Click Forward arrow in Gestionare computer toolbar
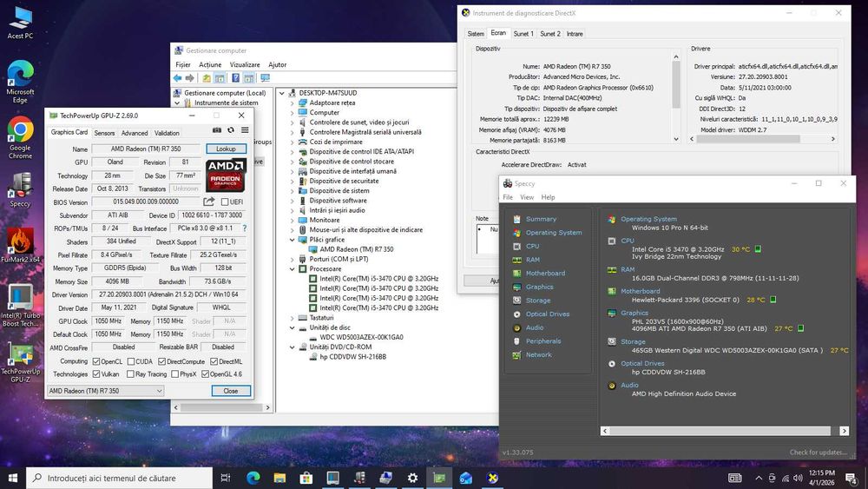The image size is (868, 489). click(190, 78)
